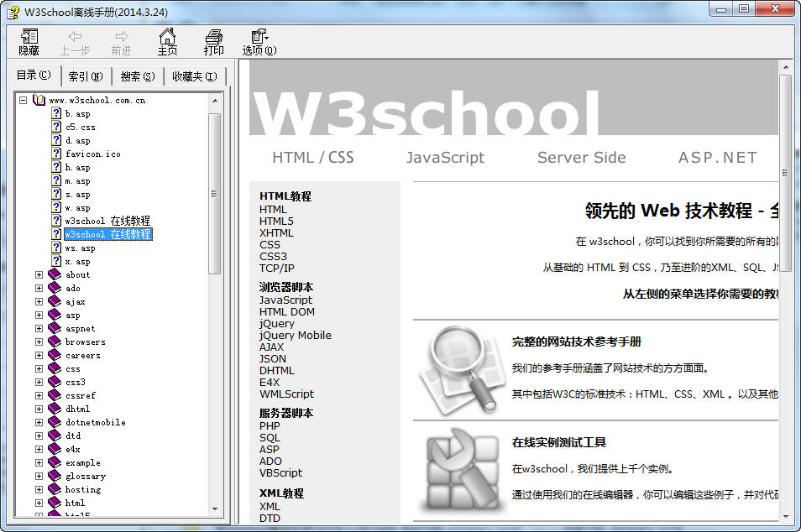The height and width of the screenshot is (532, 801).
Task: Switch to the 目录(C) contents tab
Action: coord(34,75)
